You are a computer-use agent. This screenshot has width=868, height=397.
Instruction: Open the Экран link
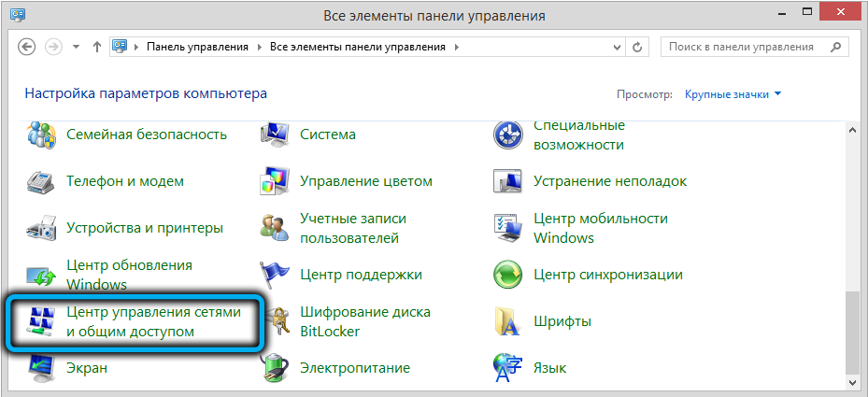click(87, 368)
